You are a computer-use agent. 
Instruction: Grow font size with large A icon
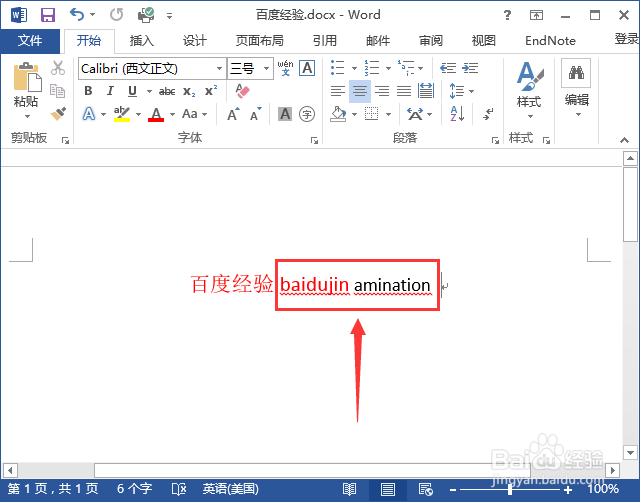(233, 114)
